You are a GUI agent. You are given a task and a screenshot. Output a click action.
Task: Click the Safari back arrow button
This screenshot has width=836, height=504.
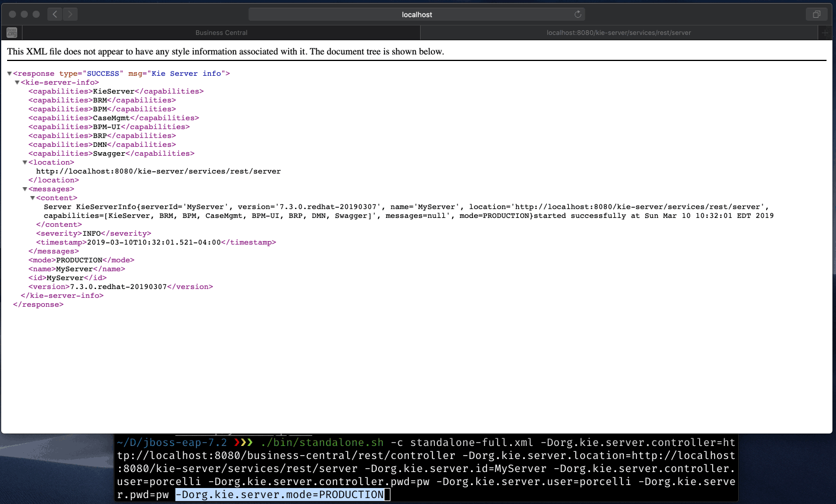tap(55, 14)
